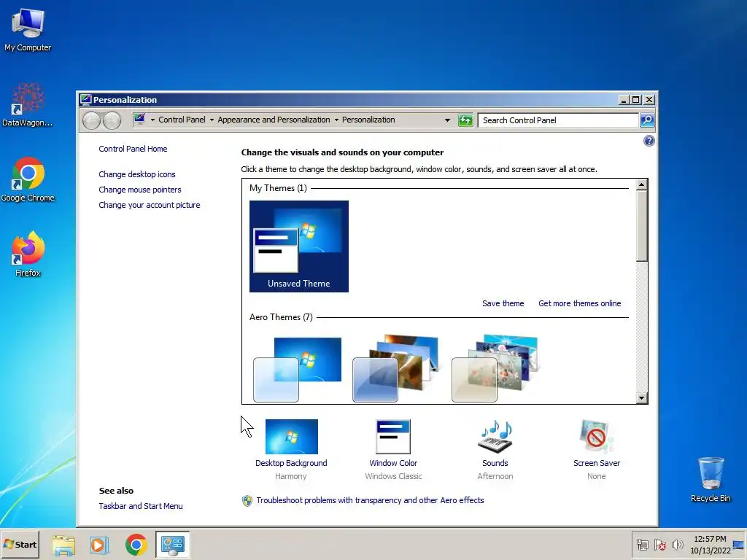Viewport: 747px width, 560px height.
Task: Expand the arrow before Control Panel breadcrumb
Action: coord(152,120)
